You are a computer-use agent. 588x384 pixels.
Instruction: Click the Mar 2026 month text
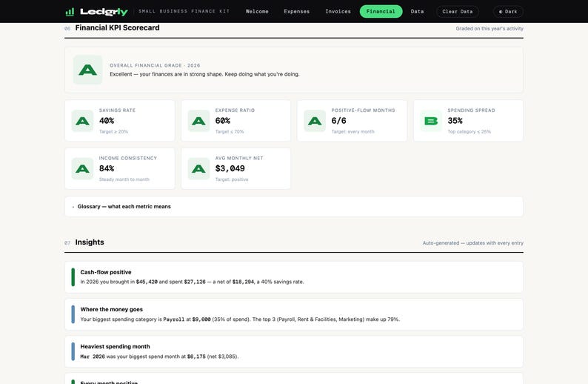tap(93, 357)
